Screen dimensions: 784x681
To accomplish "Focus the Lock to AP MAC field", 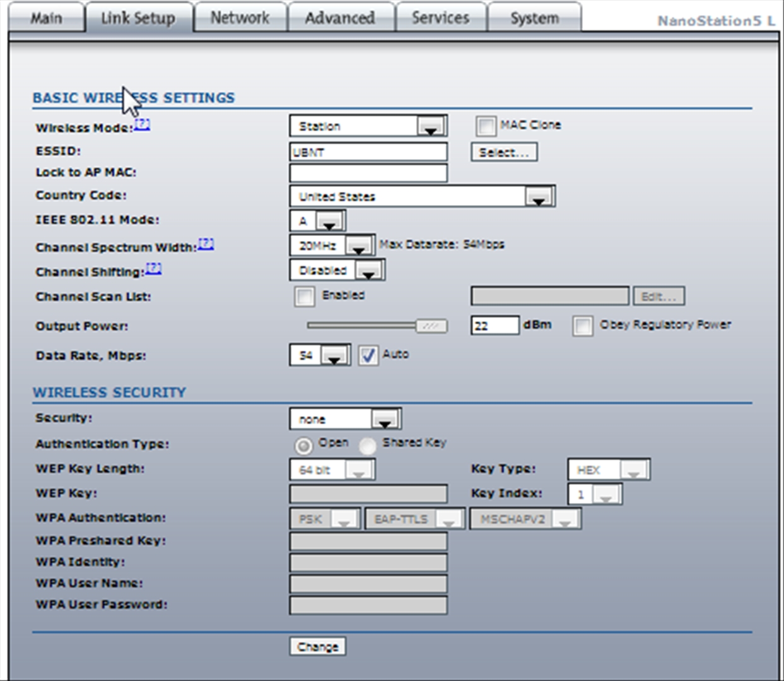I will pos(368,173).
